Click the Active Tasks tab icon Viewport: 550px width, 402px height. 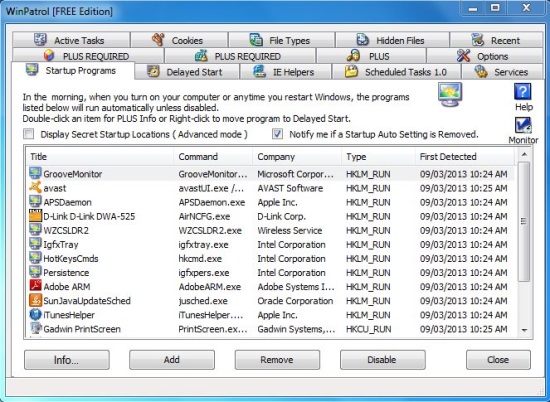pyautogui.click(x=40, y=40)
